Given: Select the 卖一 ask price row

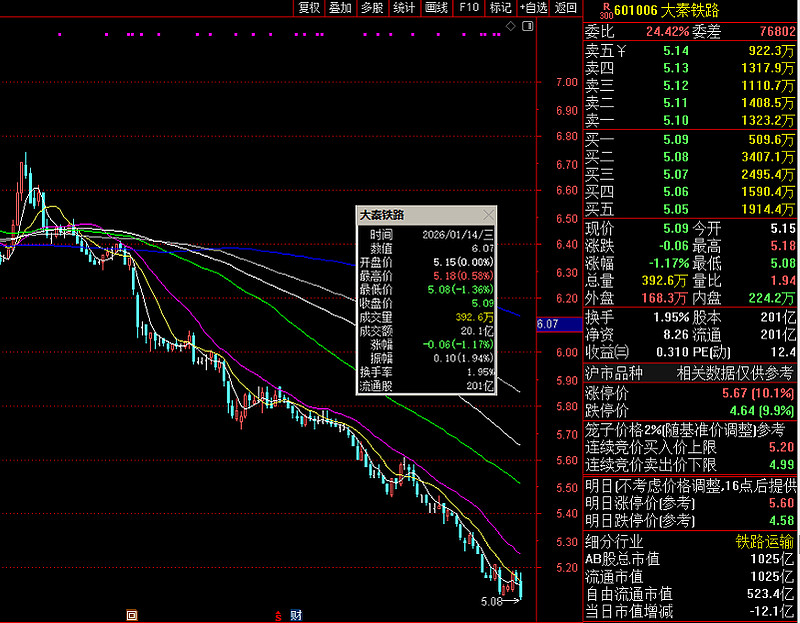Looking at the screenshot, I should click(x=690, y=120).
